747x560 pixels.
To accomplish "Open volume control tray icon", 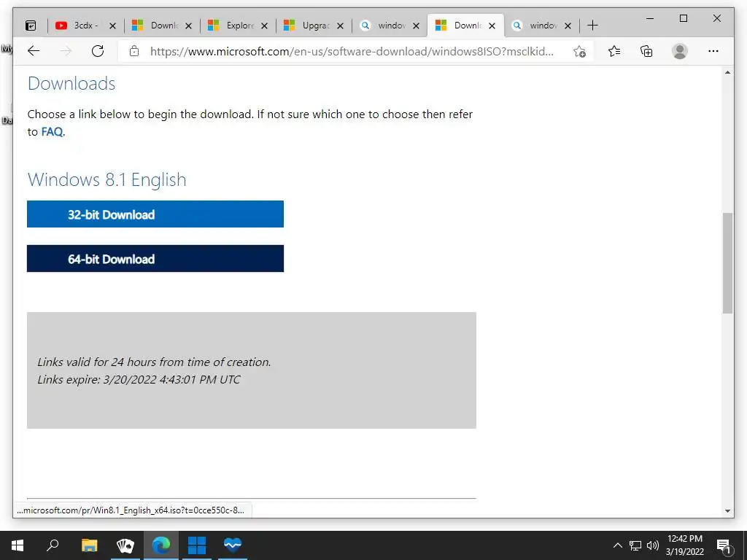I will pos(653,545).
